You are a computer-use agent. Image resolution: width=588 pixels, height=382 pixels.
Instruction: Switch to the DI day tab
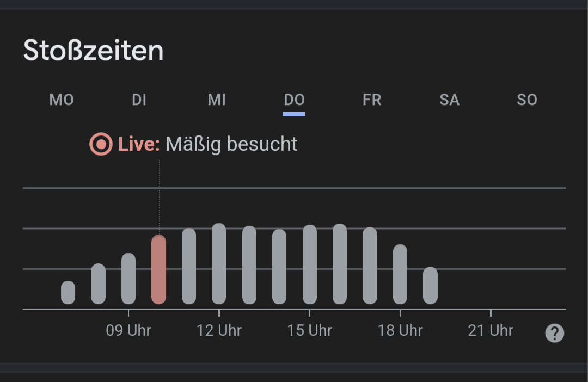point(139,100)
